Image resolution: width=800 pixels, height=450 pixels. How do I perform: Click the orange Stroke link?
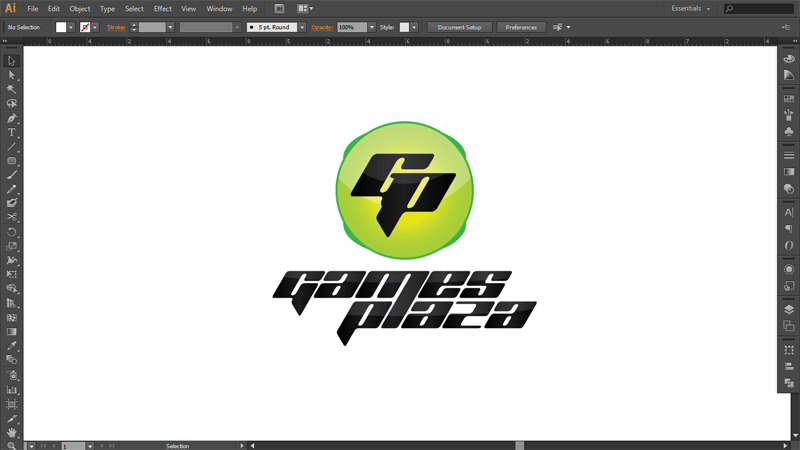point(117,27)
